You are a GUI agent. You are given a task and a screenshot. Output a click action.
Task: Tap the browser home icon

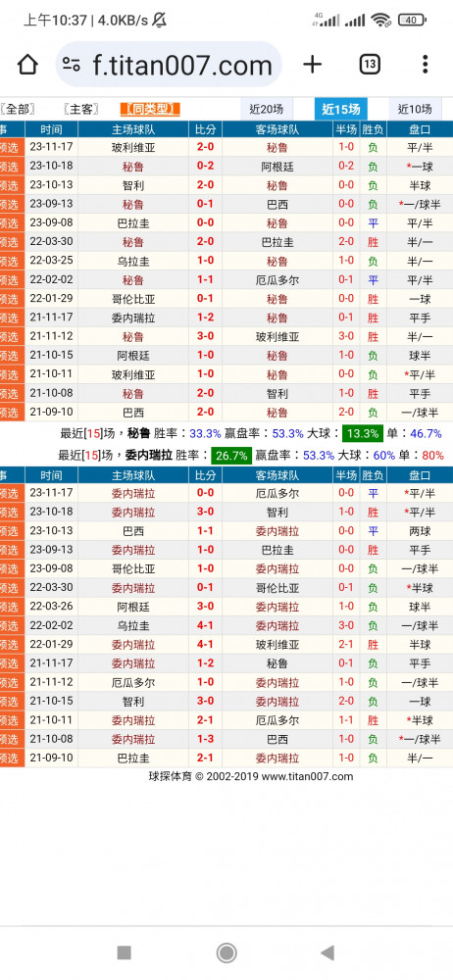coord(27,65)
